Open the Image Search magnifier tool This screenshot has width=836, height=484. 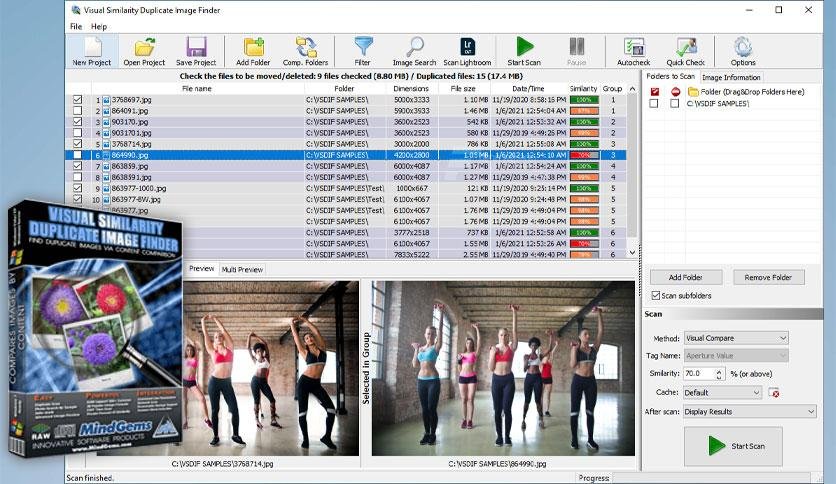414,52
